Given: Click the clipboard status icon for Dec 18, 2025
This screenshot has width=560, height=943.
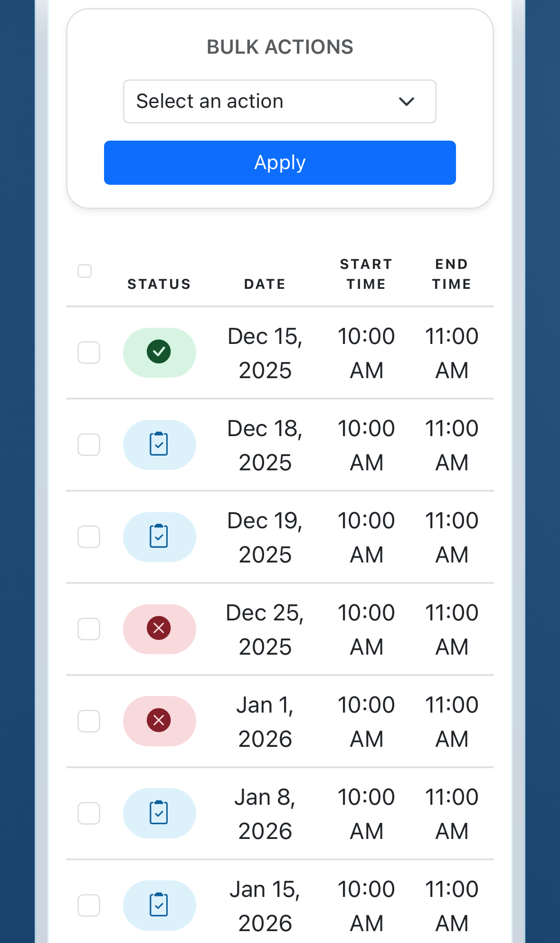Looking at the screenshot, I should click(159, 444).
